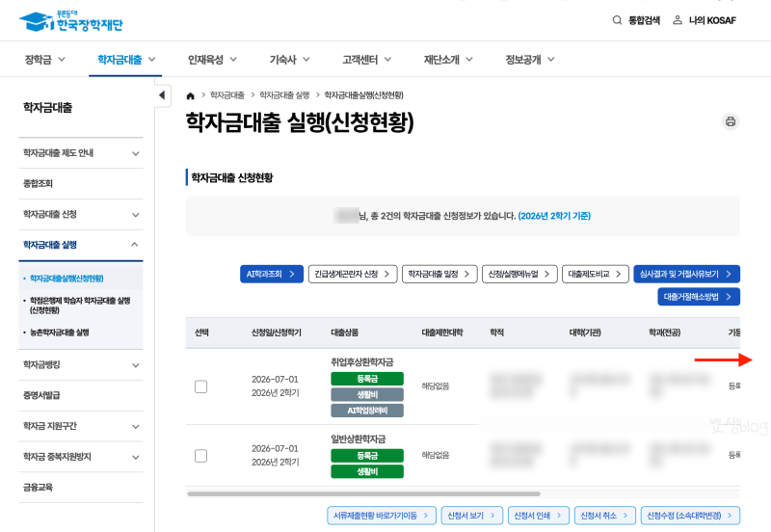Click the AI학과조회 button
The width and height of the screenshot is (771, 532).
272,274
